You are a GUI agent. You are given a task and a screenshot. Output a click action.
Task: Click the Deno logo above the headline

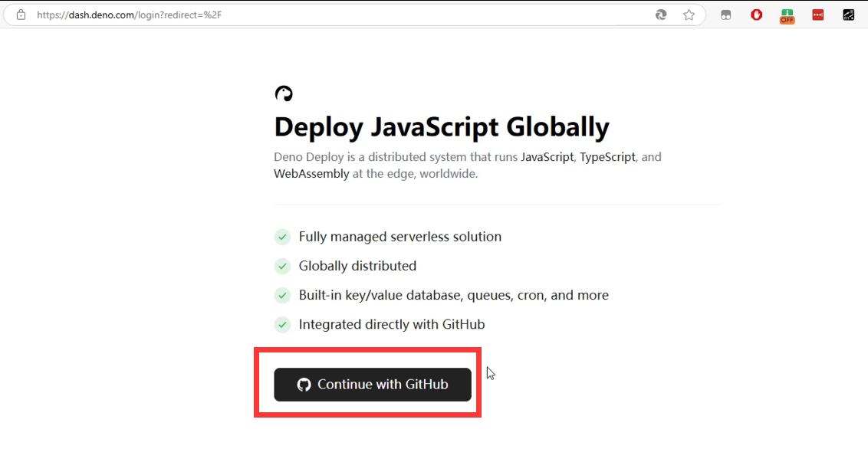(x=284, y=93)
